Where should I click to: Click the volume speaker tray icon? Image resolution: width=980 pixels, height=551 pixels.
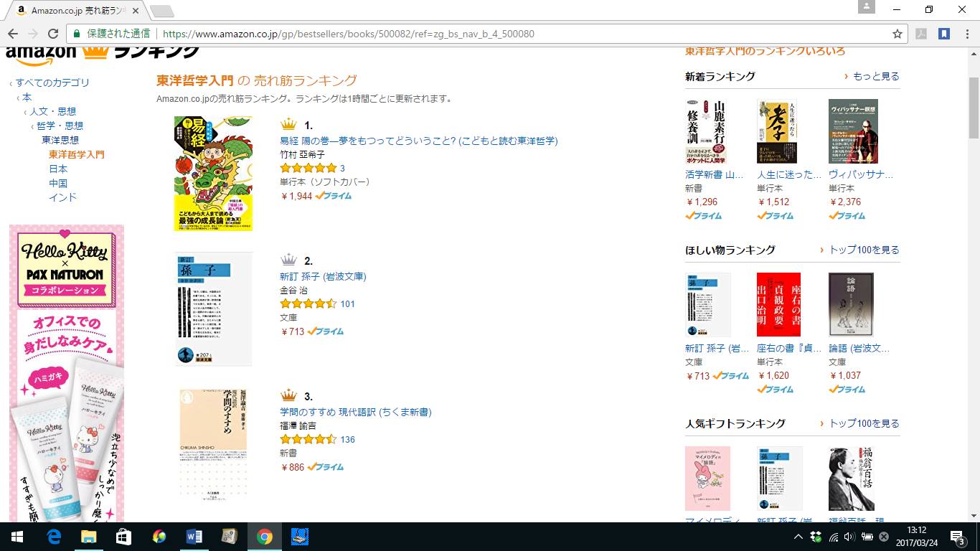click(849, 537)
